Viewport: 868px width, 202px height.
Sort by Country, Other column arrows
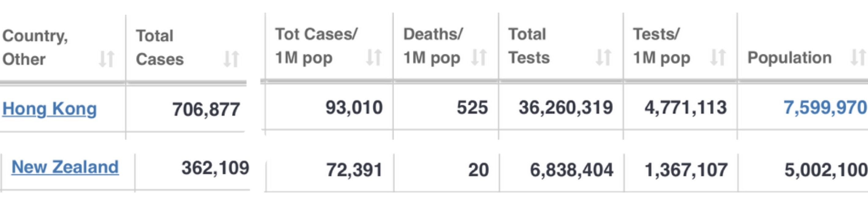106,59
